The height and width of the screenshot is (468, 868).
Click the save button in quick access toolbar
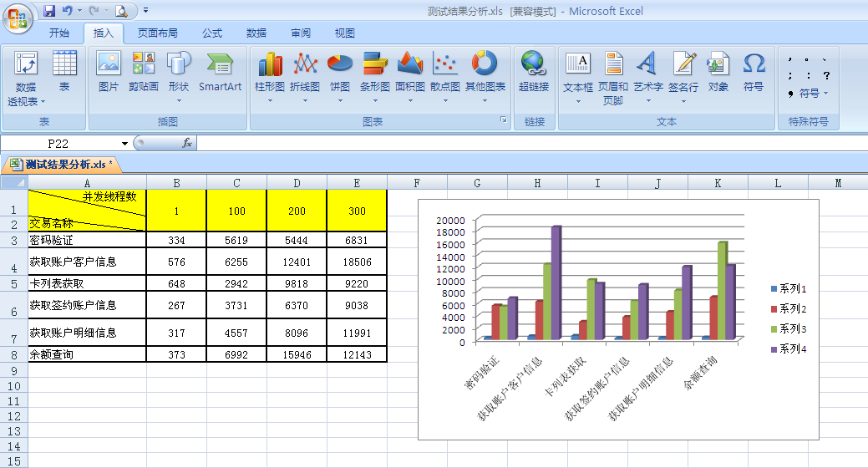49,11
